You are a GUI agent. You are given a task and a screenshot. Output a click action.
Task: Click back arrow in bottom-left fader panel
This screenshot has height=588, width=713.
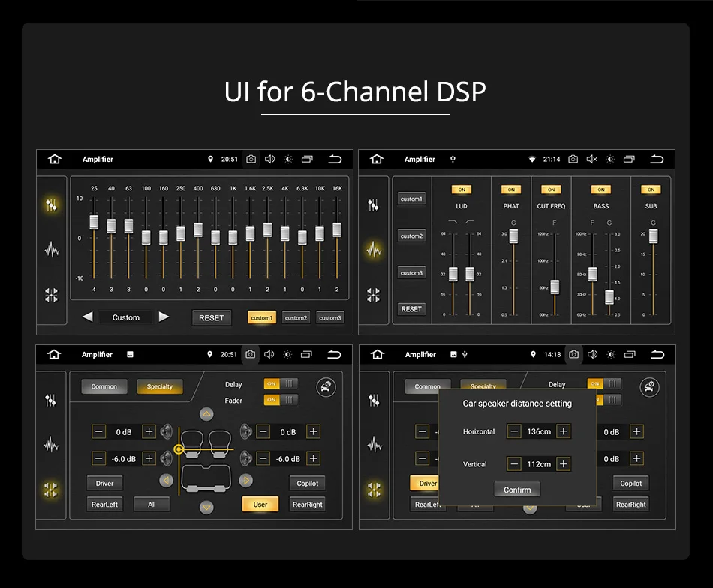[334, 355]
